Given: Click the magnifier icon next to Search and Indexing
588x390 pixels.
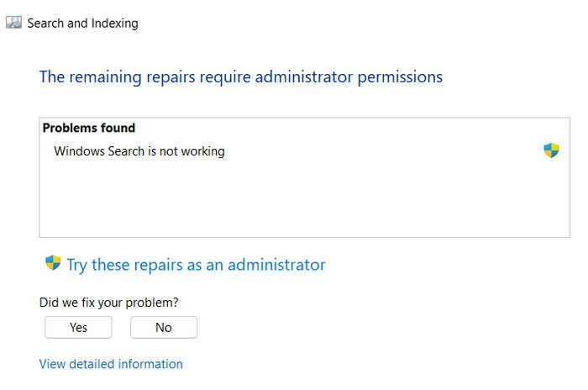Looking at the screenshot, I should 13,23.
